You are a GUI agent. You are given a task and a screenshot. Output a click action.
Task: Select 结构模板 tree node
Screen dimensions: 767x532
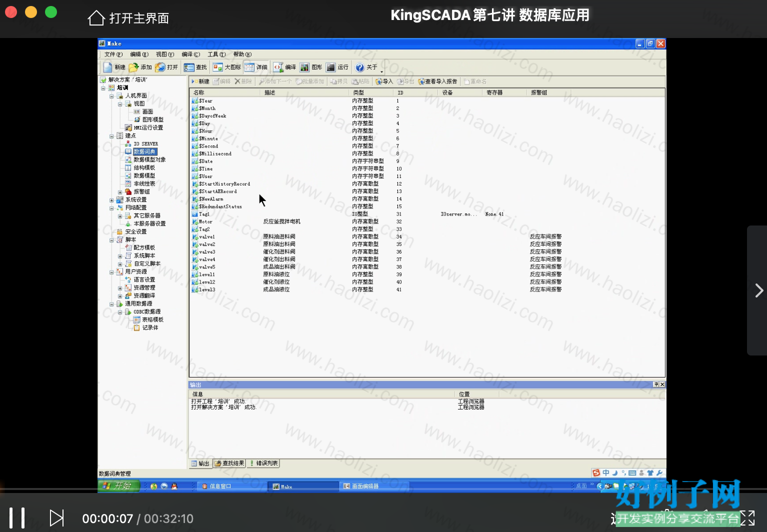(x=144, y=167)
